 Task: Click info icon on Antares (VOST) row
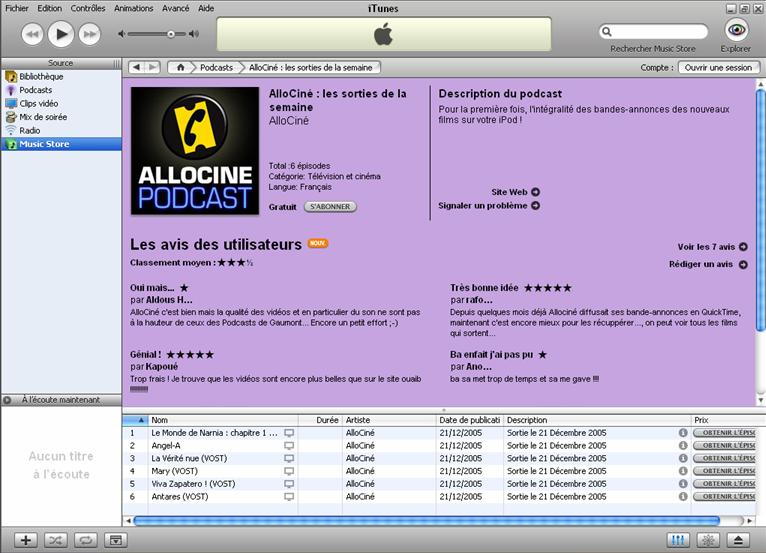(683, 496)
